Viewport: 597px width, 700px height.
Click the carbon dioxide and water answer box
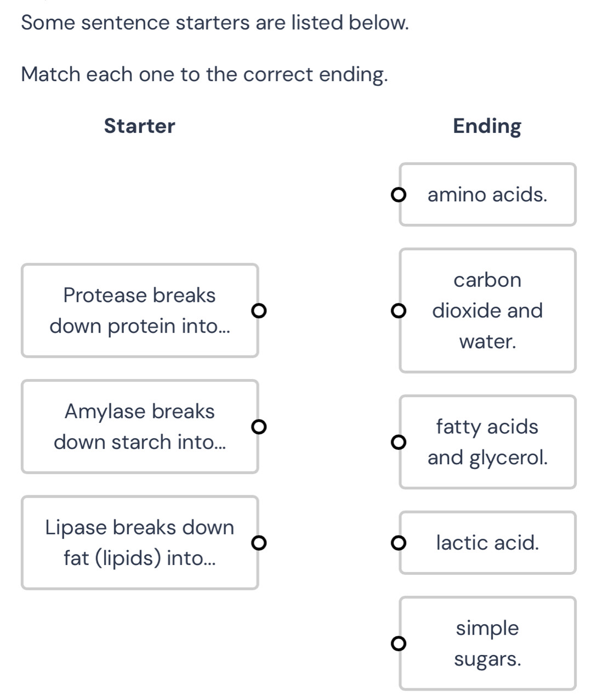(x=487, y=311)
